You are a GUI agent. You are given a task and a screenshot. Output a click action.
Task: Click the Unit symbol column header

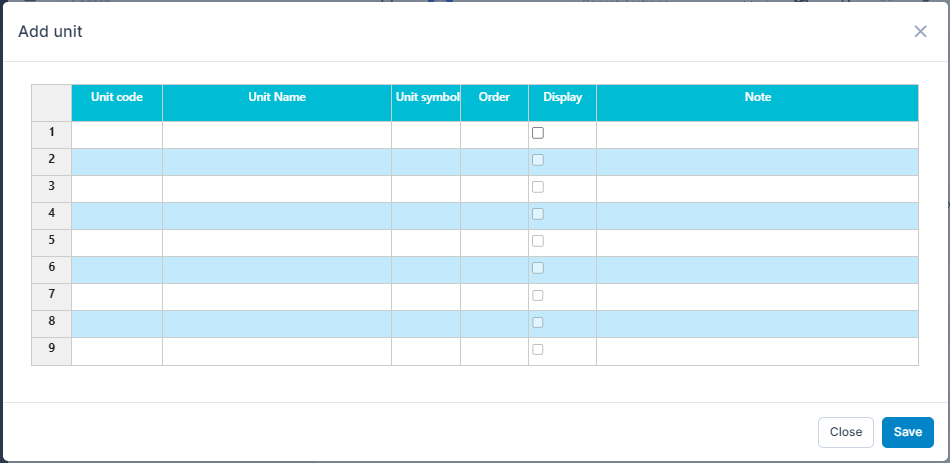coord(426,98)
